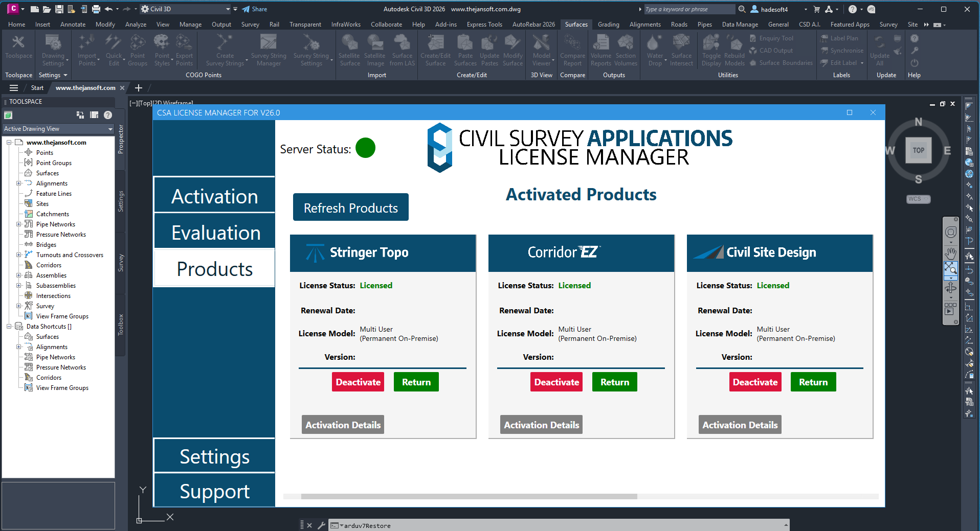Click the Synchronise labels tool
The image size is (980, 531).
click(x=842, y=51)
